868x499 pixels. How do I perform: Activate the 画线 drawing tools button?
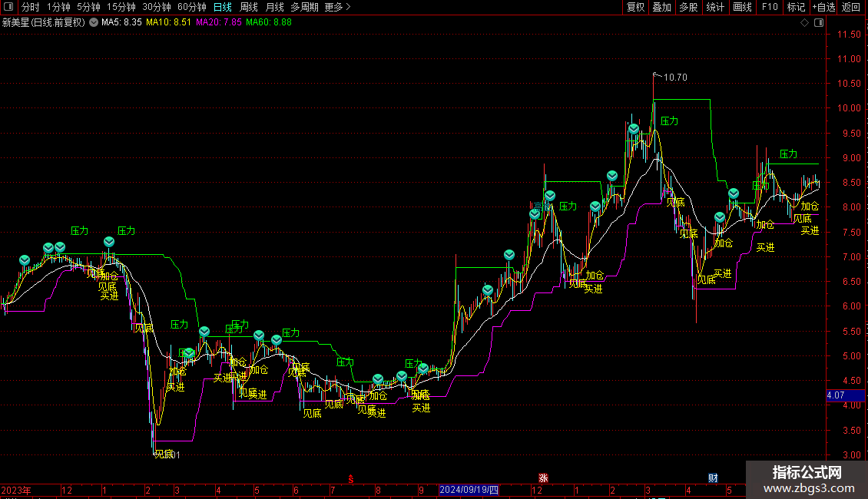pyautogui.click(x=742, y=7)
